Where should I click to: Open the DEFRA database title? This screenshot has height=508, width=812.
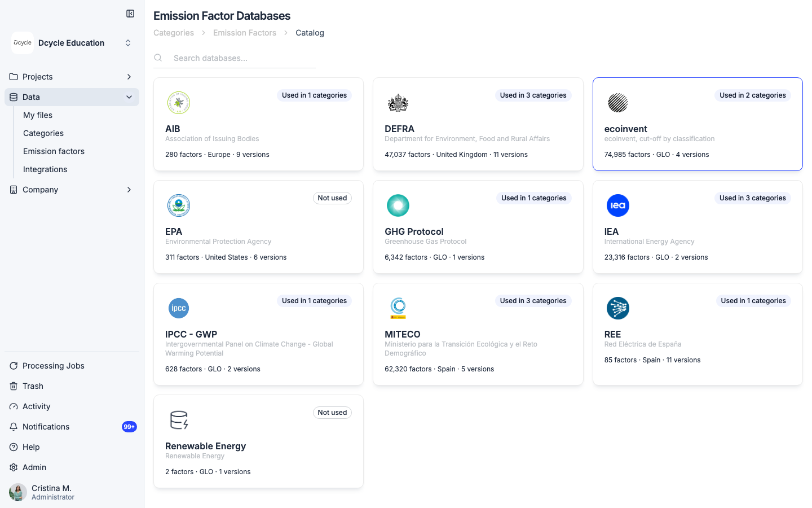[x=399, y=129]
